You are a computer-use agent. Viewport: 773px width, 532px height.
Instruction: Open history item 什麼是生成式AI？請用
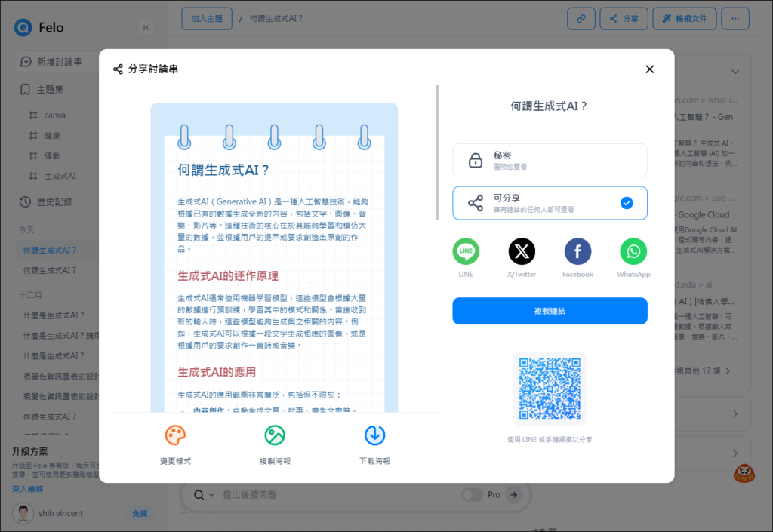pyautogui.click(x=60, y=336)
